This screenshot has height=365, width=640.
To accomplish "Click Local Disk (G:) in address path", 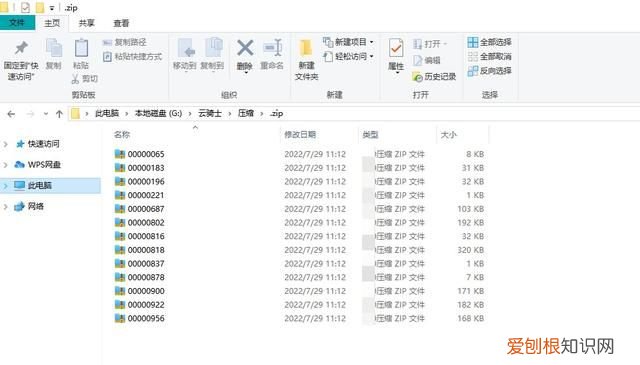I will [158, 114].
